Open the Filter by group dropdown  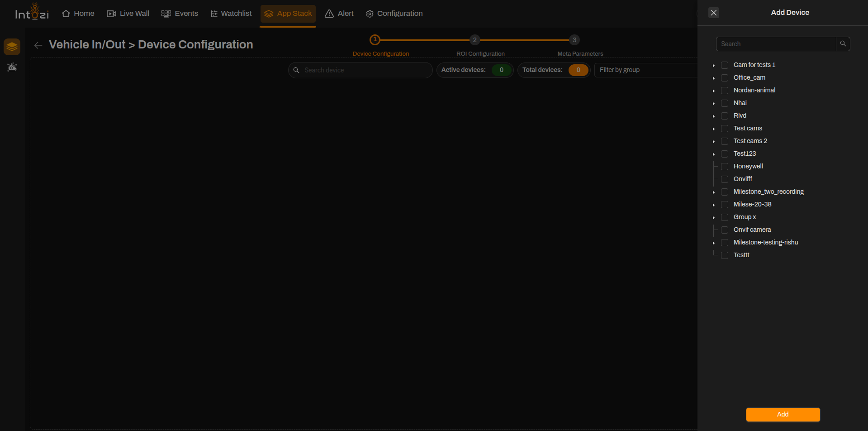pos(646,70)
